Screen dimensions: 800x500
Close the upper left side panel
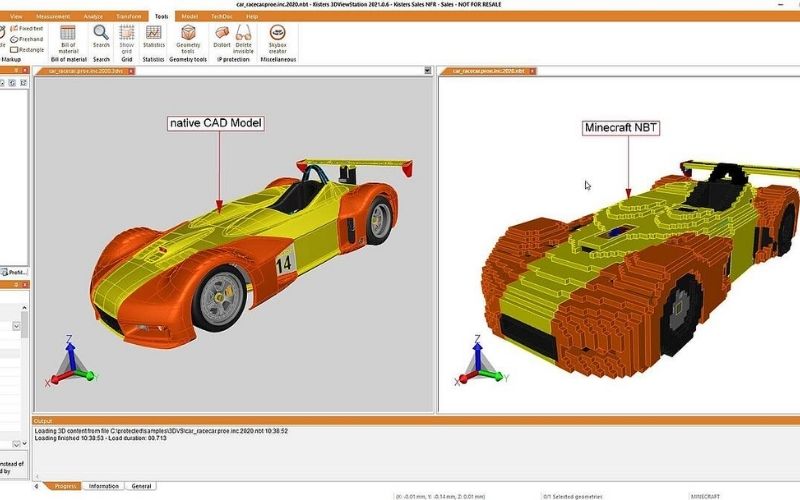(x=24, y=70)
